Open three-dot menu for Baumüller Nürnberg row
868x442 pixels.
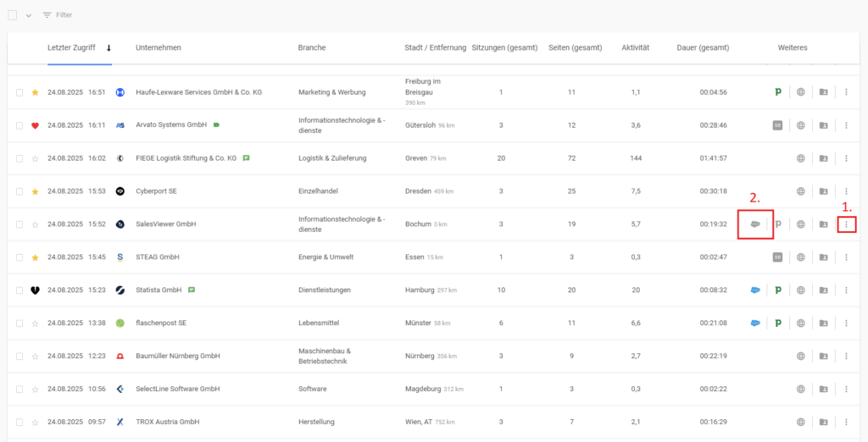[846, 356]
